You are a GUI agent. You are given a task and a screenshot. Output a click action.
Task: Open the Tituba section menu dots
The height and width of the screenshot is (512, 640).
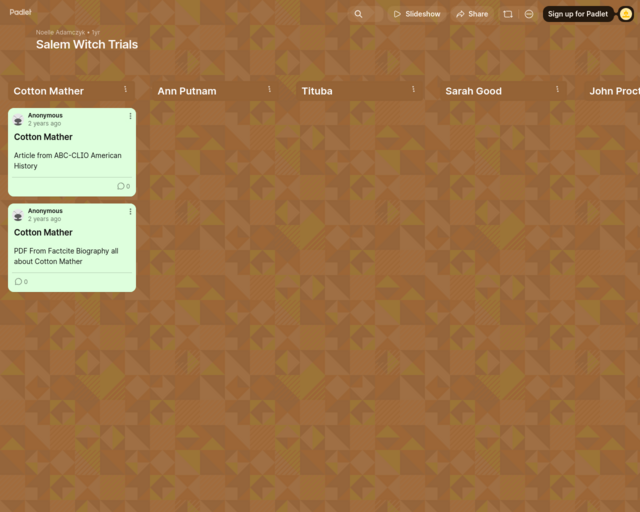point(413,89)
